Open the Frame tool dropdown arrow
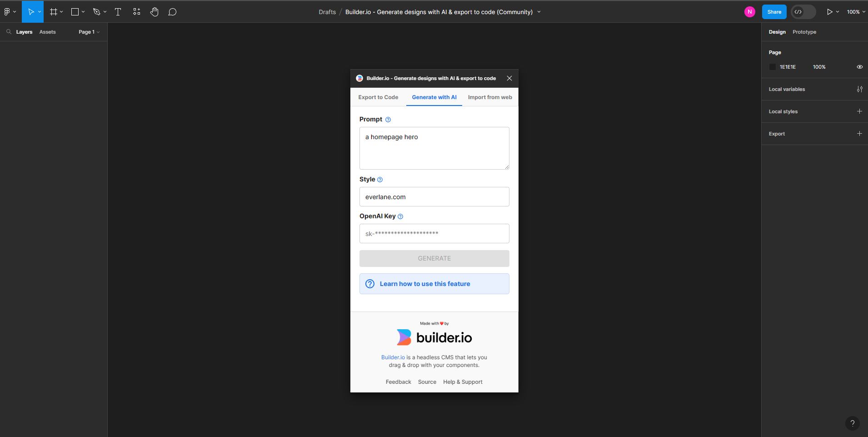Viewport: 868px width, 437px height. point(61,12)
